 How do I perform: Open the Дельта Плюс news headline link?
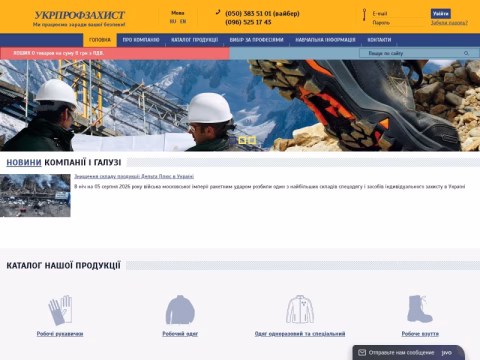[134, 176]
